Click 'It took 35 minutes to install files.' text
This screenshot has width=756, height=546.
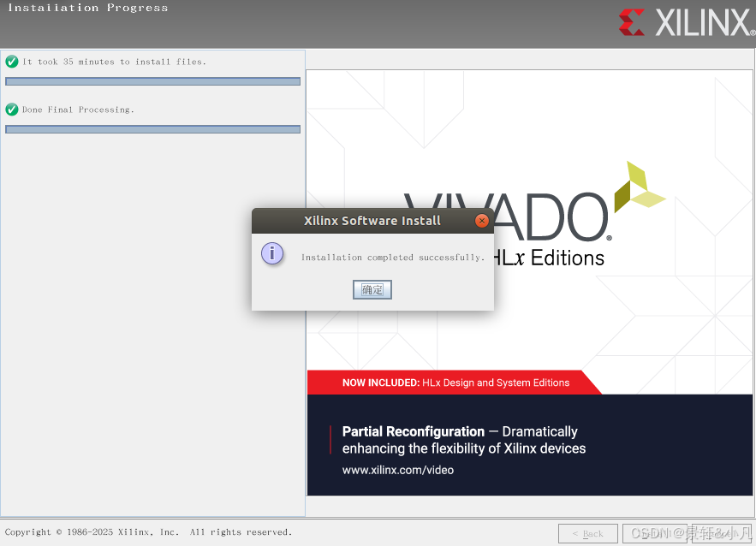click(114, 62)
